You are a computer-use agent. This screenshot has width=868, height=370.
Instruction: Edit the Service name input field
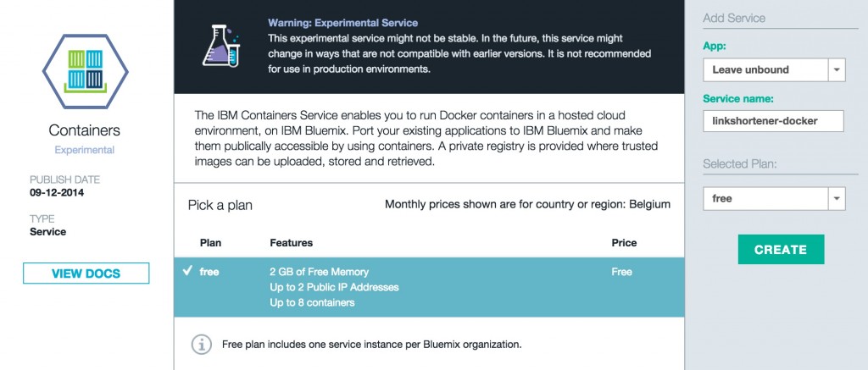point(773,121)
